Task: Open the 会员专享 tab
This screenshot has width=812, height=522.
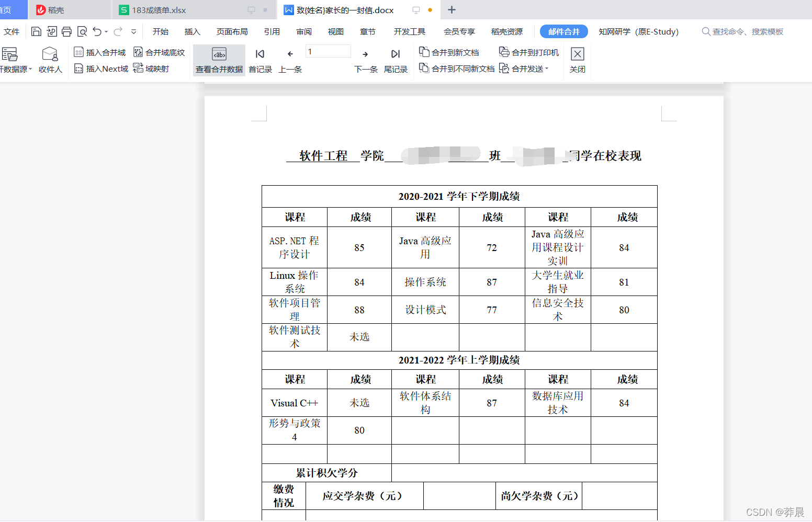Action: click(459, 32)
